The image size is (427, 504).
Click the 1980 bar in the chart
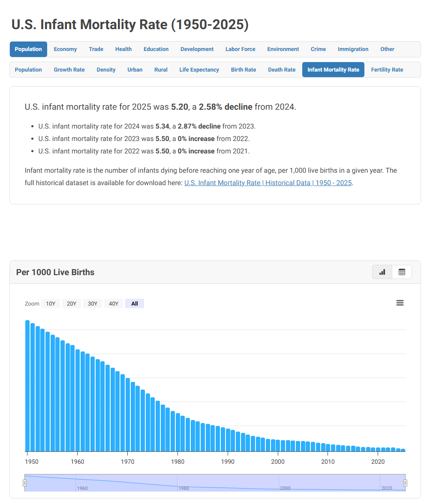point(177,432)
